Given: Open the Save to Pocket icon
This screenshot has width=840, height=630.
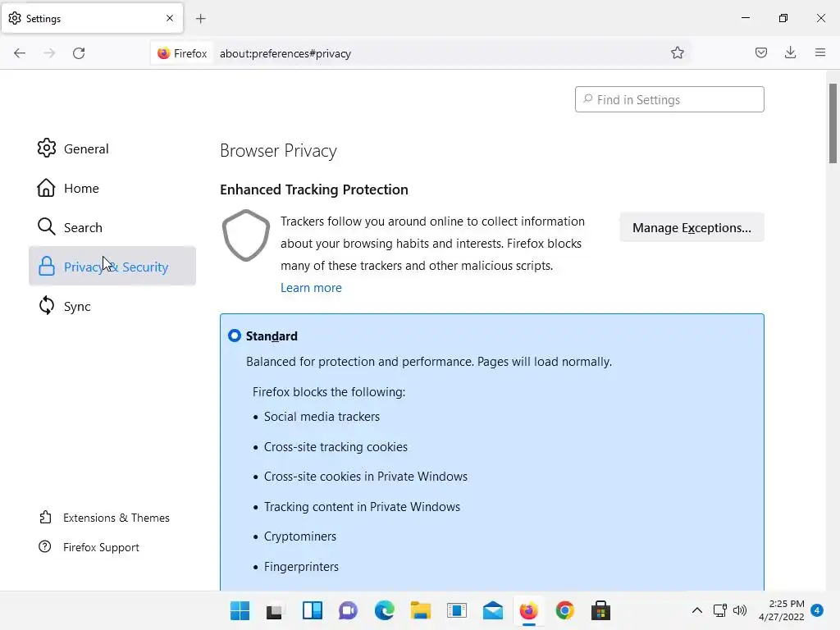Looking at the screenshot, I should (760, 52).
